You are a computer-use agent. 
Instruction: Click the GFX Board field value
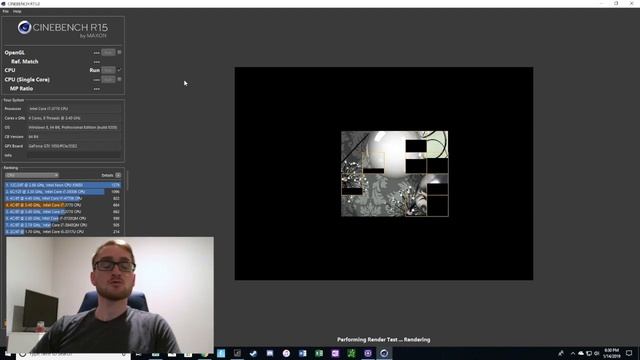coord(74,146)
